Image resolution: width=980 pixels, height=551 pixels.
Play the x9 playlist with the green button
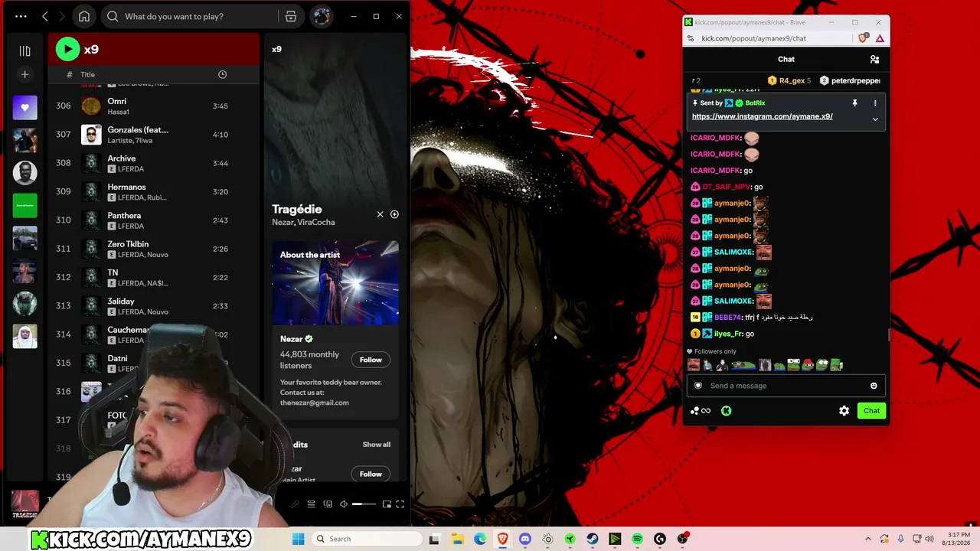[x=67, y=50]
